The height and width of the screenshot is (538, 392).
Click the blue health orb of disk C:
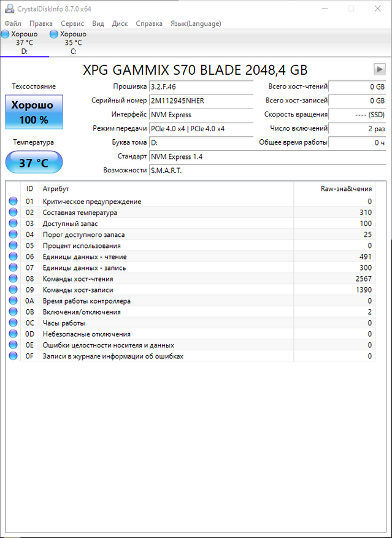point(54,34)
